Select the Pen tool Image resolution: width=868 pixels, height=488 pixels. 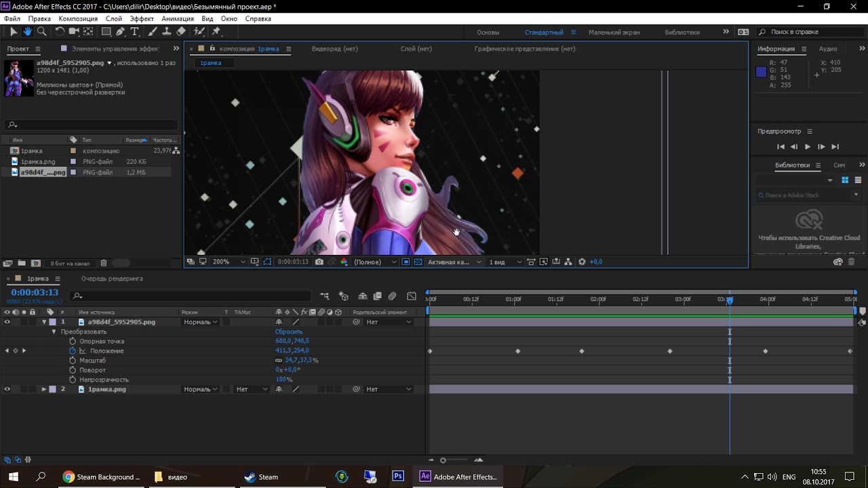click(121, 31)
